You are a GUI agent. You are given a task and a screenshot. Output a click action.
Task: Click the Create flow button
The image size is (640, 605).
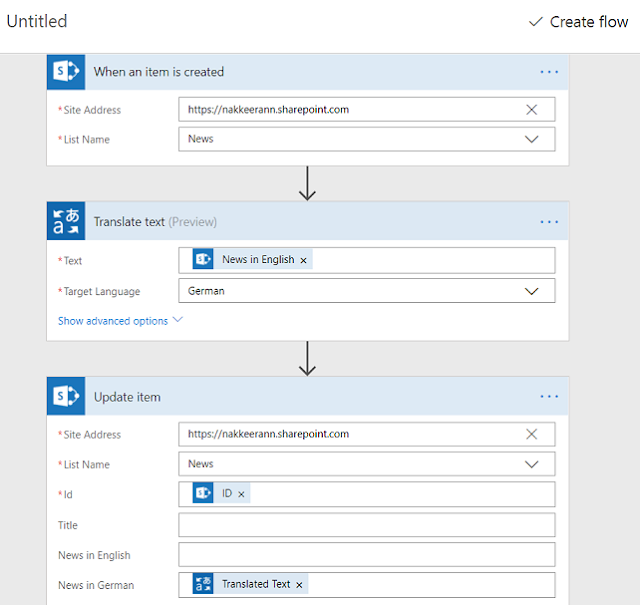pyautogui.click(x=578, y=22)
